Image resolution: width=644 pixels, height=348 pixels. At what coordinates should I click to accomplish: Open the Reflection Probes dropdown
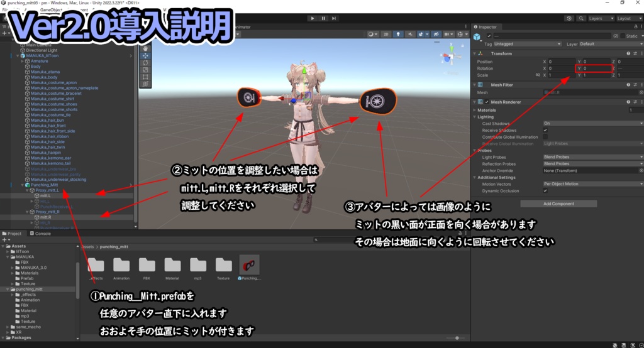(x=592, y=164)
